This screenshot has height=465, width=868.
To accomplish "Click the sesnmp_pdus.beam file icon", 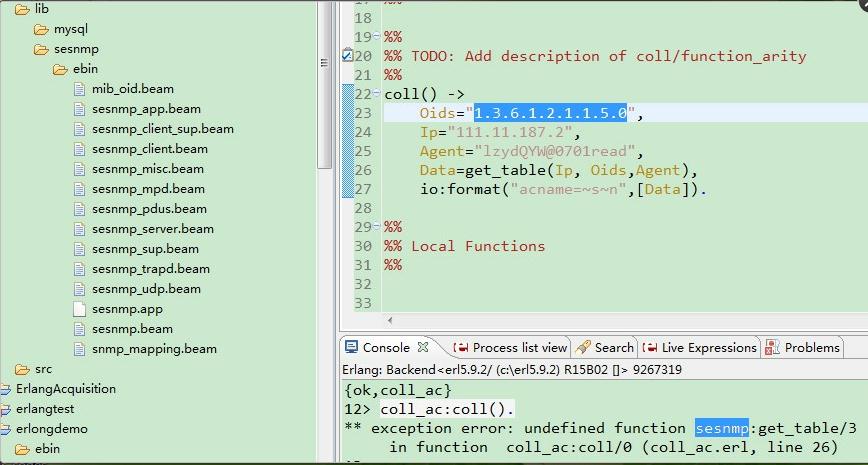I will pos(80,209).
